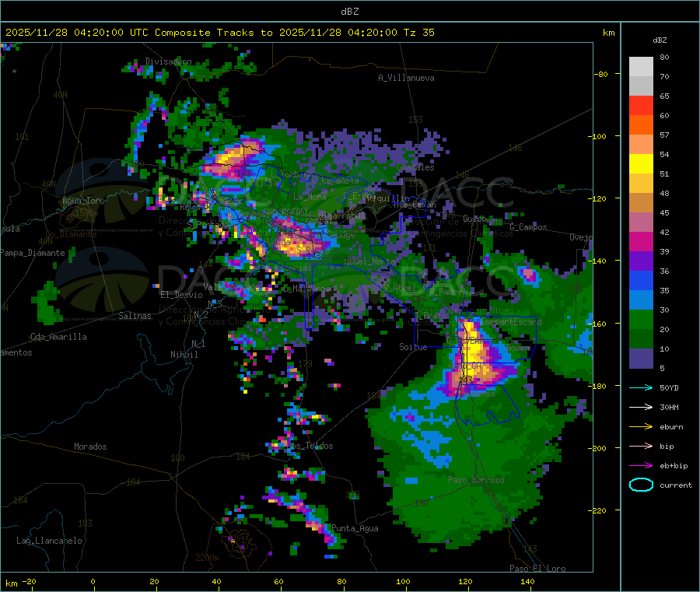Pick the light gray swatch between 80 and 70
Image resolution: width=700 pixels, height=592 pixels.
tap(641, 67)
